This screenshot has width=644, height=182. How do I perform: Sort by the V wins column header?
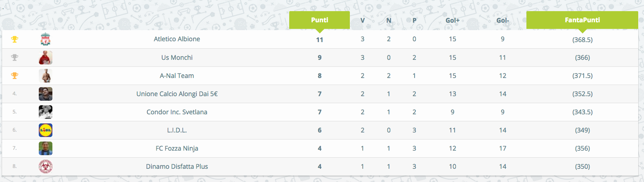click(363, 20)
